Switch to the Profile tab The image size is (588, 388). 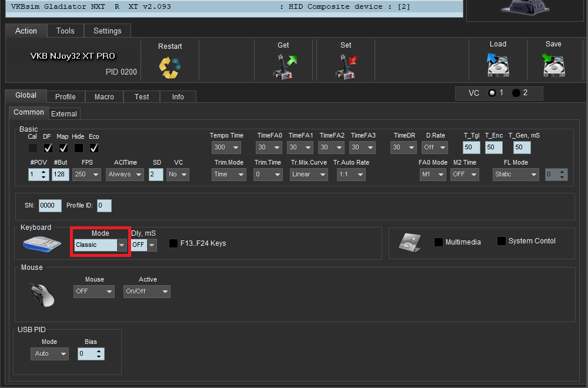coord(66,97)
